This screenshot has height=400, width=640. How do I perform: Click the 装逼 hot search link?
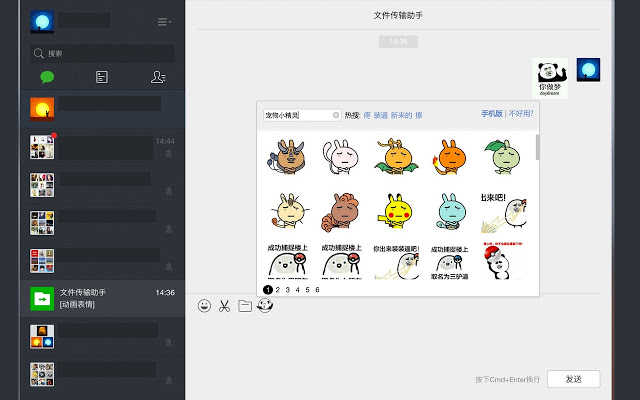380,116
